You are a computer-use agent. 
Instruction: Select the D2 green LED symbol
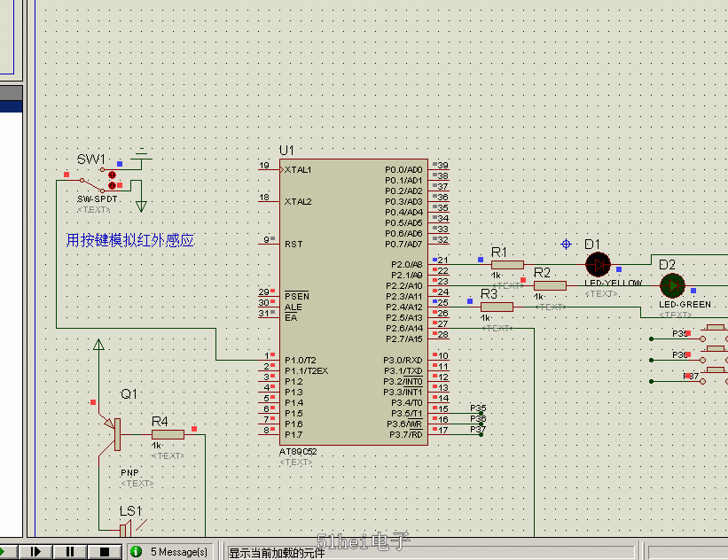672,285
